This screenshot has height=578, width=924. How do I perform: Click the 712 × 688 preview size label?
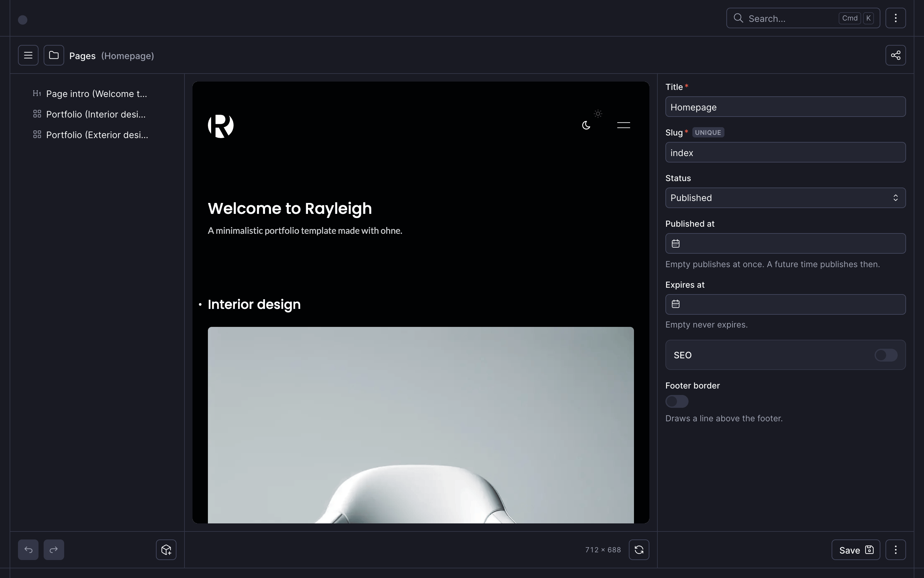coord(603,550)
